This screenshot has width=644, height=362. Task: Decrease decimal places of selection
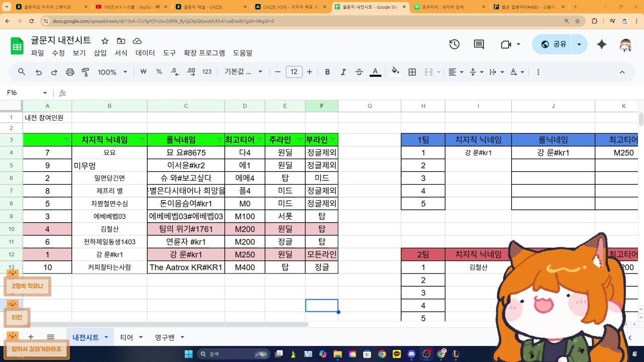tap(175, 72)
